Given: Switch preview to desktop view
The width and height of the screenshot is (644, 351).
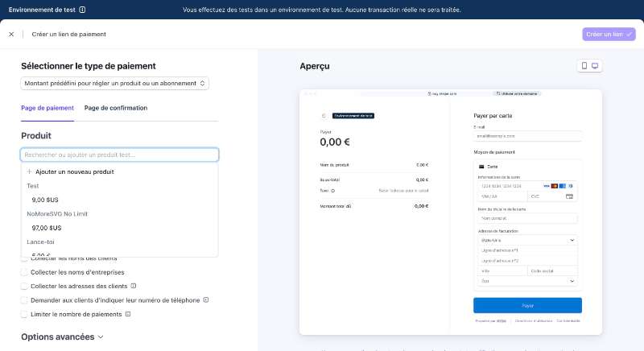Looking at the screenshot, I should (595, 66).
